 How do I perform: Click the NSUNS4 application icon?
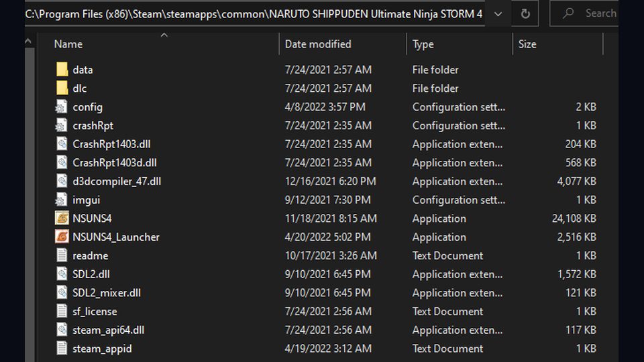pos(62,218)
